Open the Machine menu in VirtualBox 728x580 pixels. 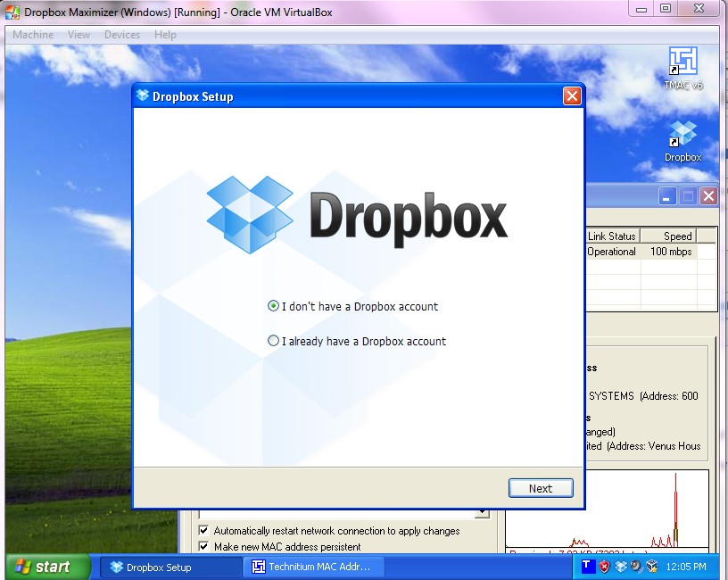pyautogui.click(x=33, y=34)
